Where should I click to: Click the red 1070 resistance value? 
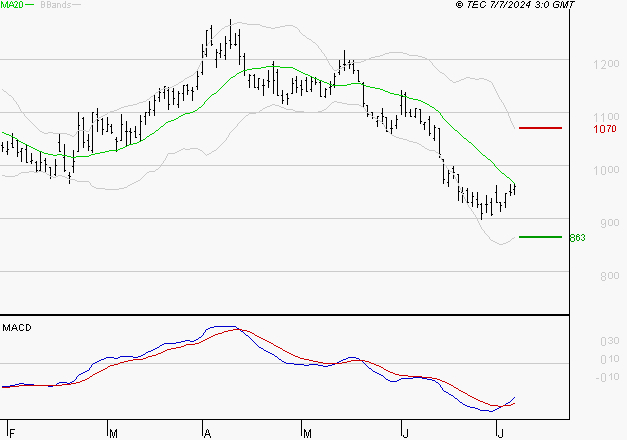coord(605,129)
